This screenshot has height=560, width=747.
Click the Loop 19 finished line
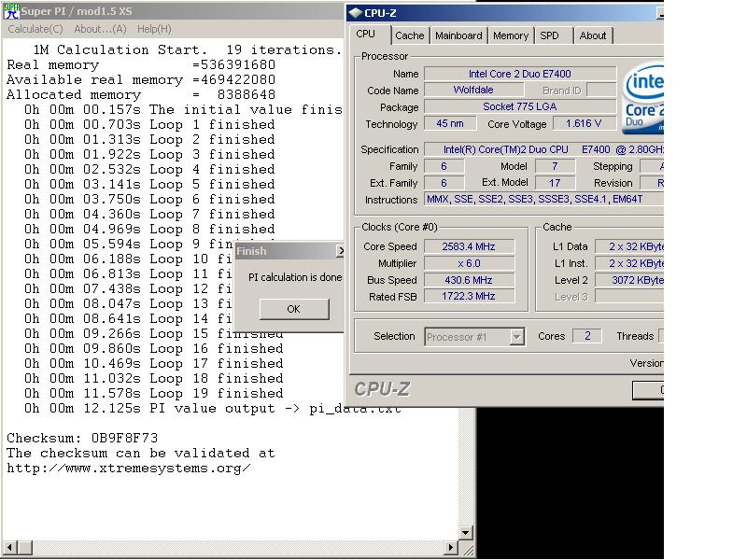(154, 393)
